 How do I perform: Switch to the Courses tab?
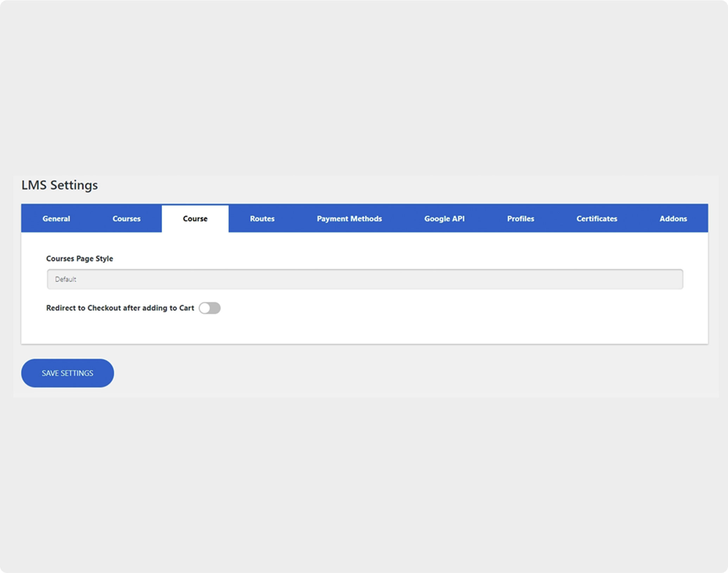point(126,218)
